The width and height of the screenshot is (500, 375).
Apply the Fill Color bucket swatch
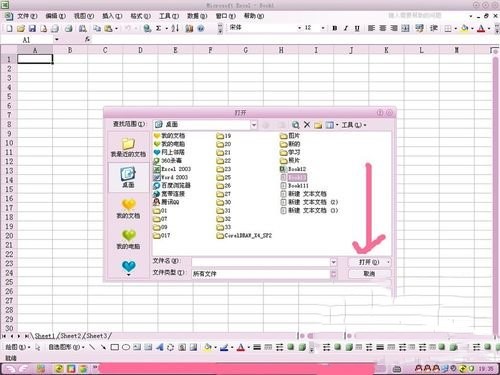[x=465, y=29]
